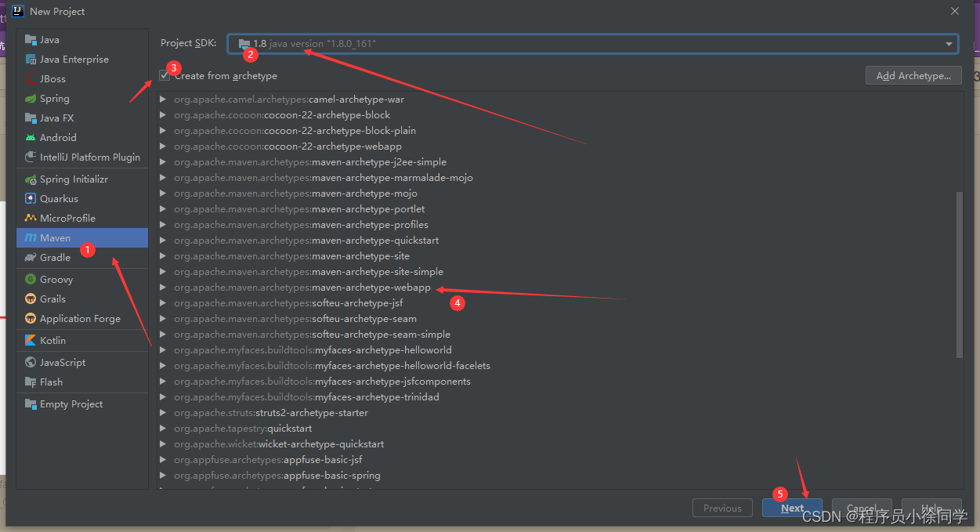The width and height of the screenshot is (980, 532).
Task: Select myfaces-archetype-jsfcomponents row
Action: pyautogui.click(x=555, y=382)
